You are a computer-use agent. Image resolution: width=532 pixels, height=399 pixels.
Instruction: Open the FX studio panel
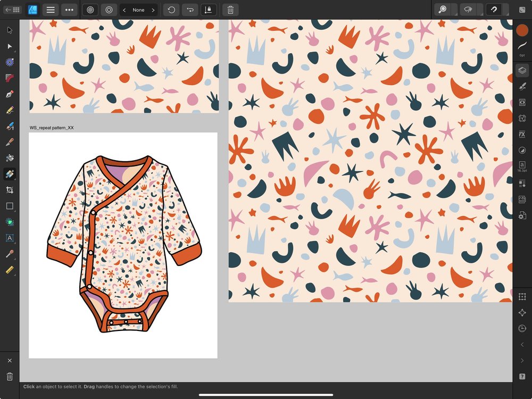point(522,134)
